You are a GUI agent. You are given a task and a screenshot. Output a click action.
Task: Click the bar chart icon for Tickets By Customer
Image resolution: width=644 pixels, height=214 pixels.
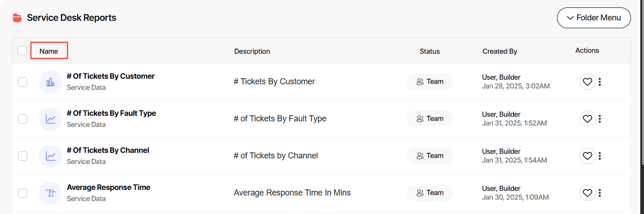coord(50,82)
